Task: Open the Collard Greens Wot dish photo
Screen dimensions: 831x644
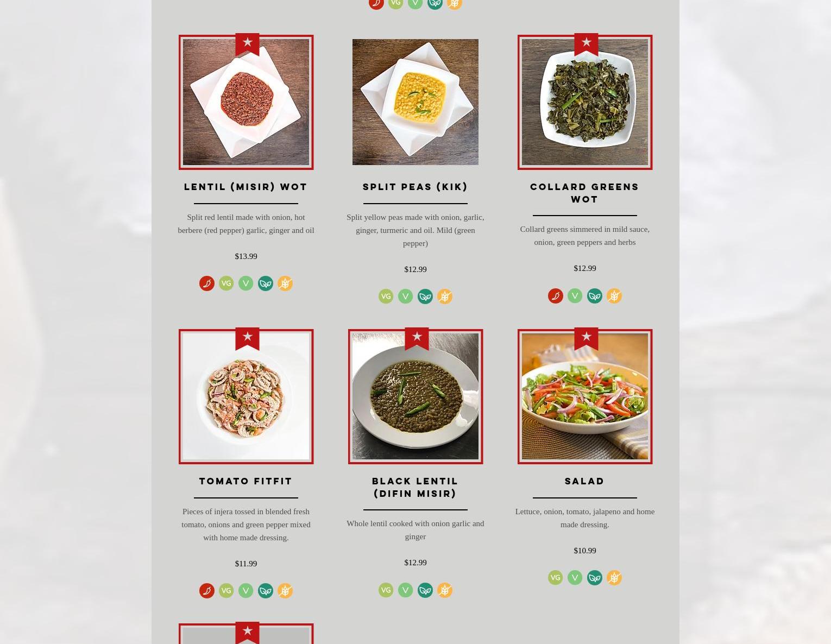Action: pos(585,102)
